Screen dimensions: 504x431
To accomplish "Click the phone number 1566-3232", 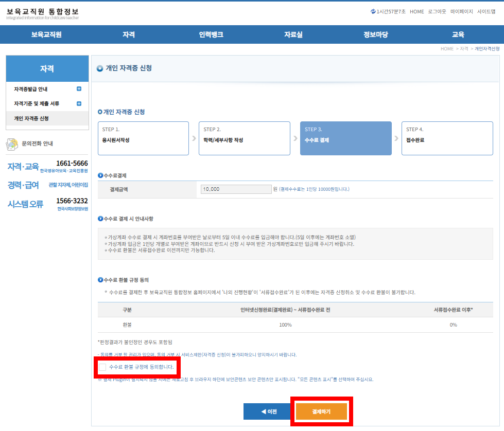I will pyautogui.click(x=72, y=201).
